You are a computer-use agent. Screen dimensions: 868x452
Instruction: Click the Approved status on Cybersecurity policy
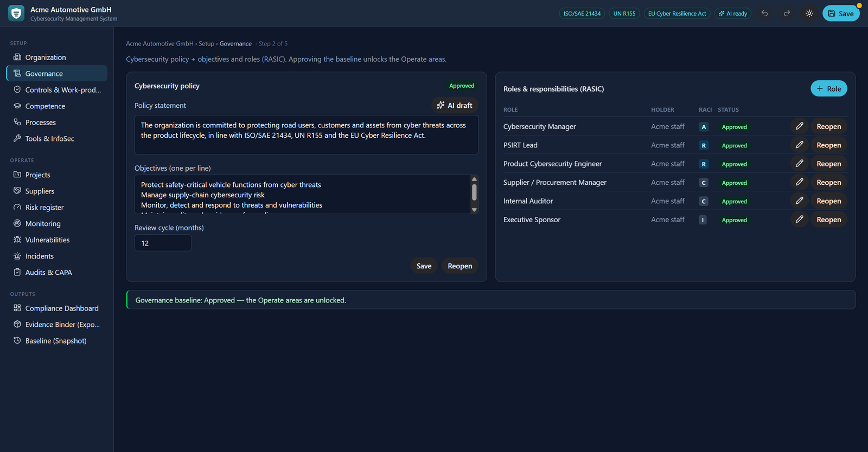click(x=462, y=86)
